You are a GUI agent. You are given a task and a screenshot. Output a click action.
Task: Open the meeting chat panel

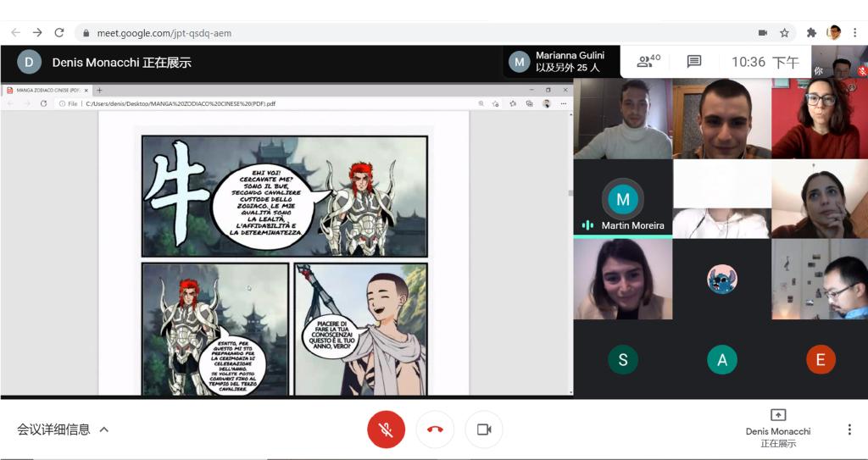(694, 62)
